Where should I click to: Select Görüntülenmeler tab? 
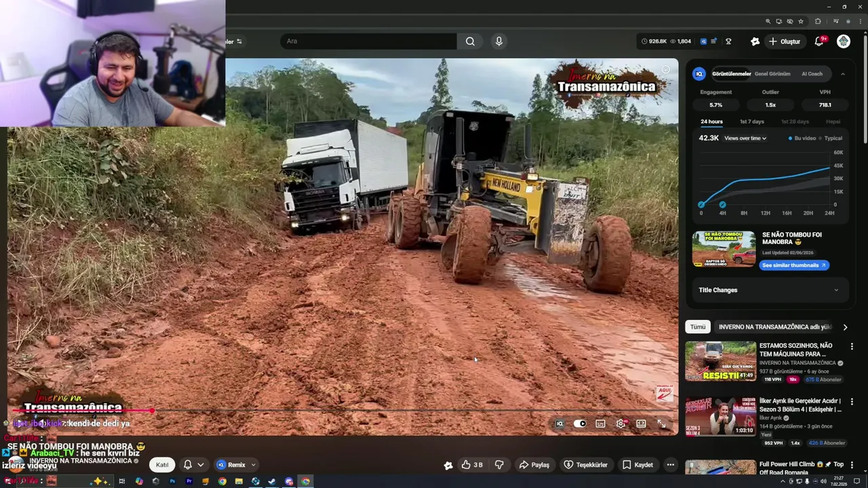732,74
